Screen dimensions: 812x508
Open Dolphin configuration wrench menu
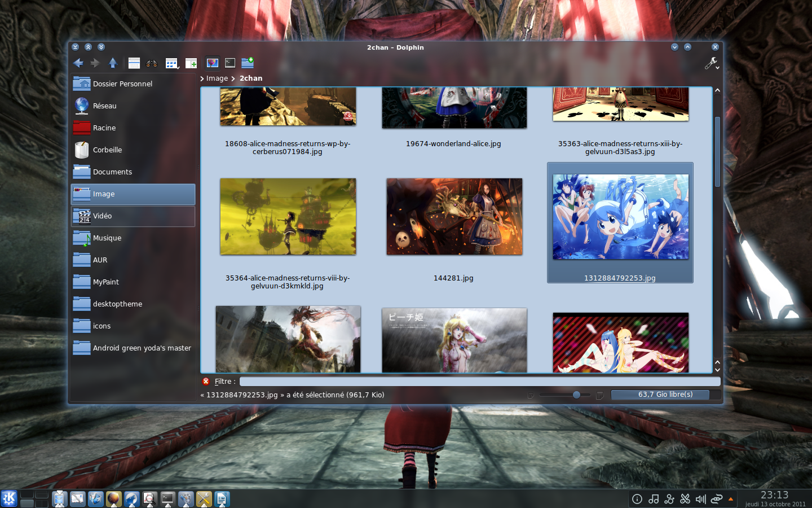[x=712, y=63]
